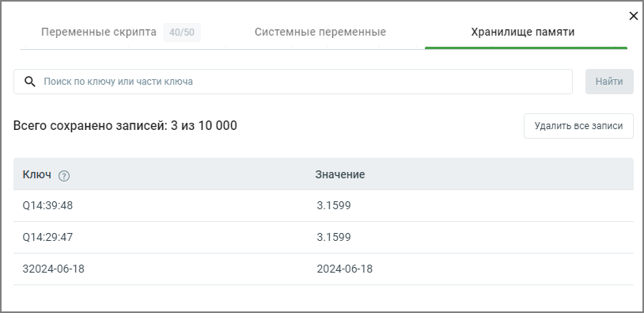Click the Значение column header

(x=340, y=174)
